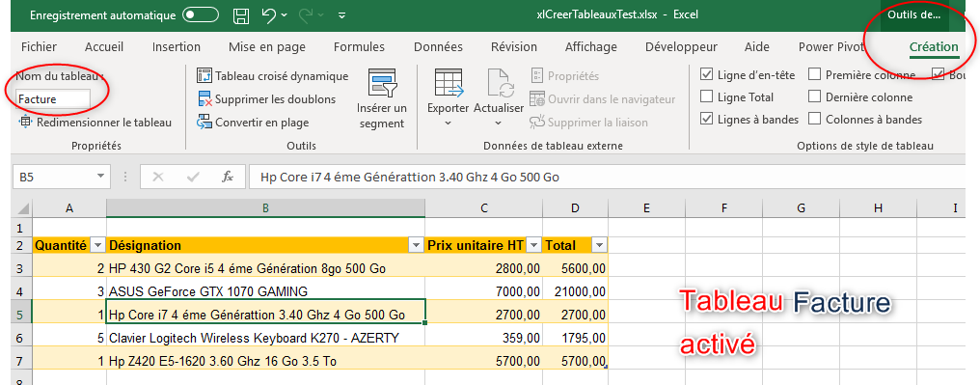Uncheck the Ligne d'en-tête checkbox
The image size is (980, 385).
click(707, 75)
